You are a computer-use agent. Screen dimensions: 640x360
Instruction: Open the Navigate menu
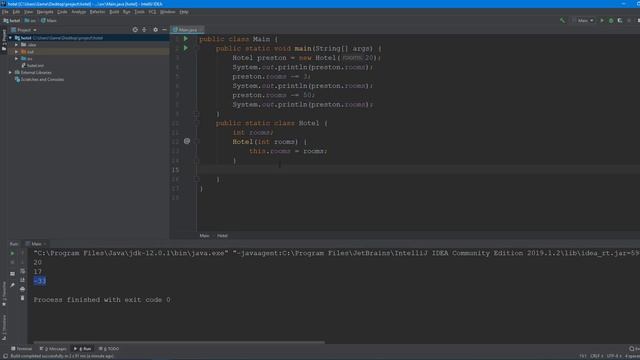[45, 12]
